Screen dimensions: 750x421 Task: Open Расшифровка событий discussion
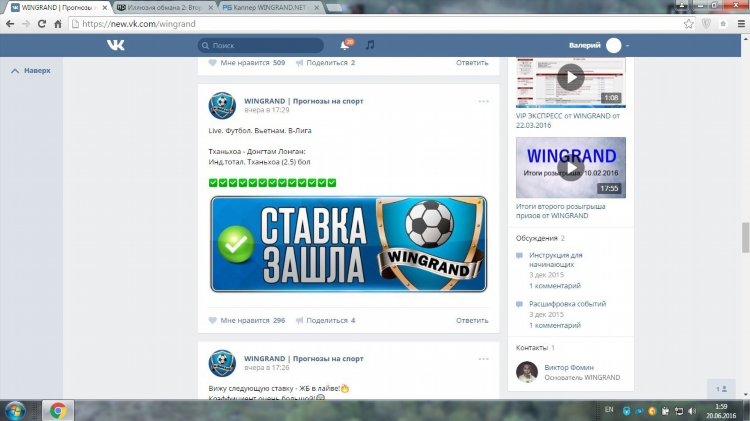(x=567, y=304)
